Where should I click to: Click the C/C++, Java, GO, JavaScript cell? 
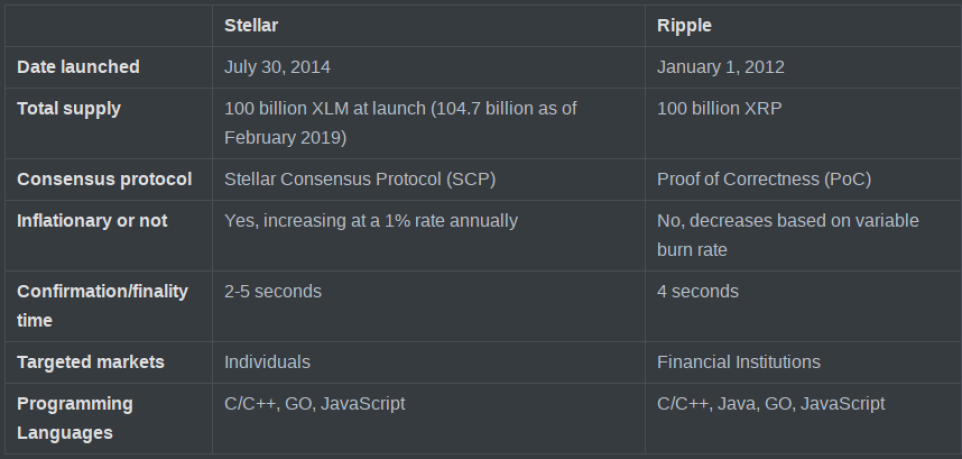pyautogui.click(x=771, y=404)
